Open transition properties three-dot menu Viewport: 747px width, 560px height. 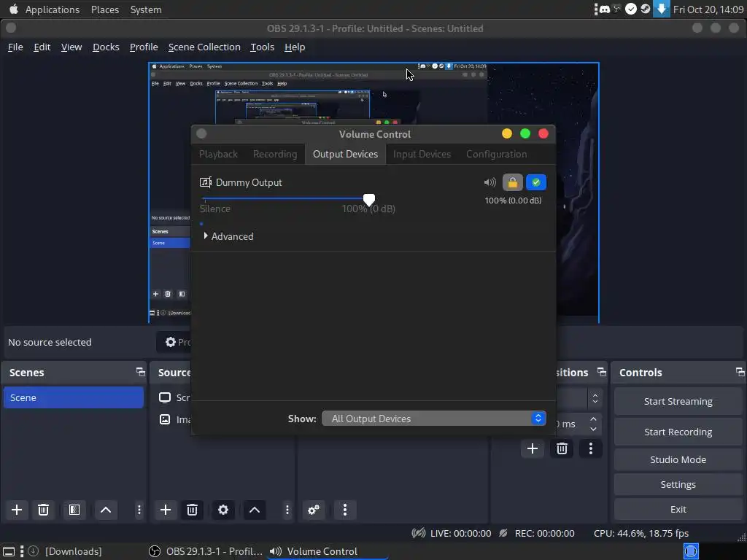(591, 448)
